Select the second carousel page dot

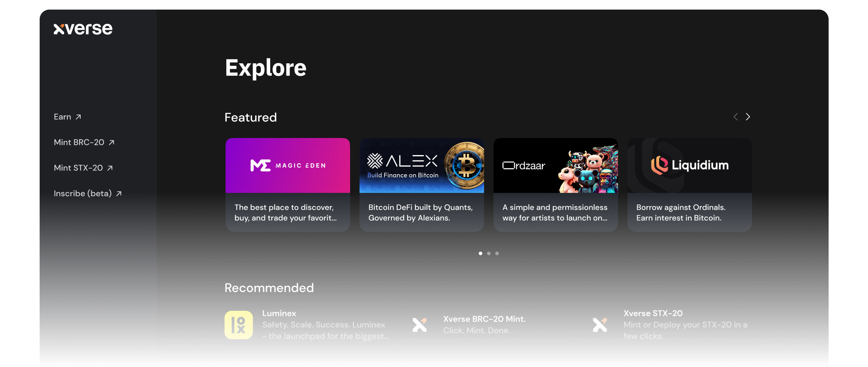[489, 253]
